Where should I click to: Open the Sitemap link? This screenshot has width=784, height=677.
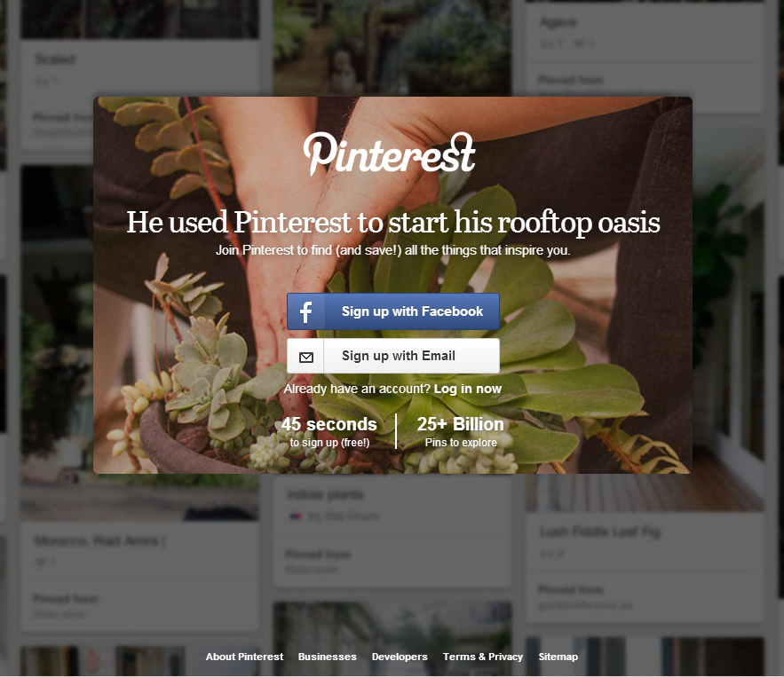coord(558,657)
